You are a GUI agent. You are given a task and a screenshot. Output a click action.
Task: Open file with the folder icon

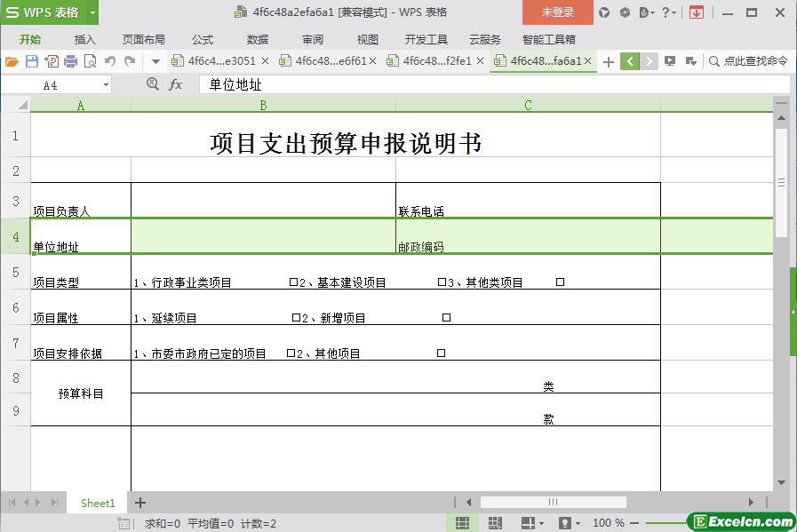[x=12, y=61]
